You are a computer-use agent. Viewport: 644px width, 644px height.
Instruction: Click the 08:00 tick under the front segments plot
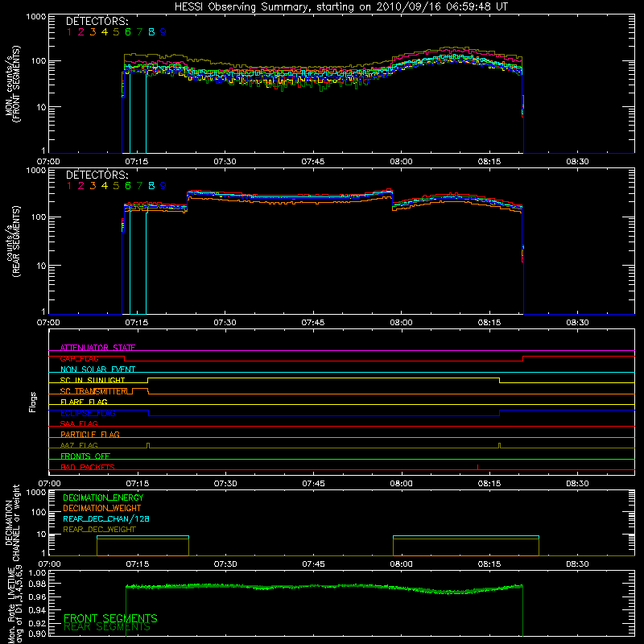tap(401, 162)
